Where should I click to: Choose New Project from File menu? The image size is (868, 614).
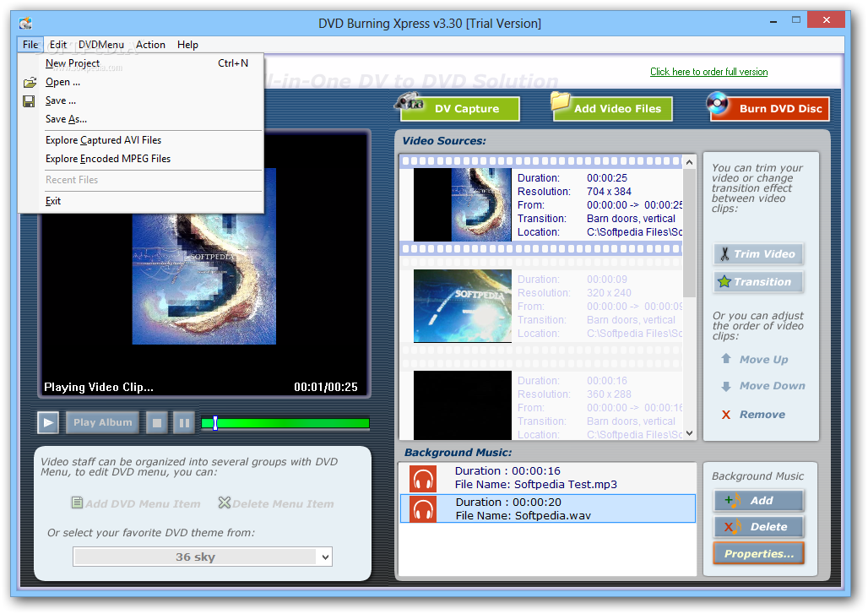[x=141, y=63]
